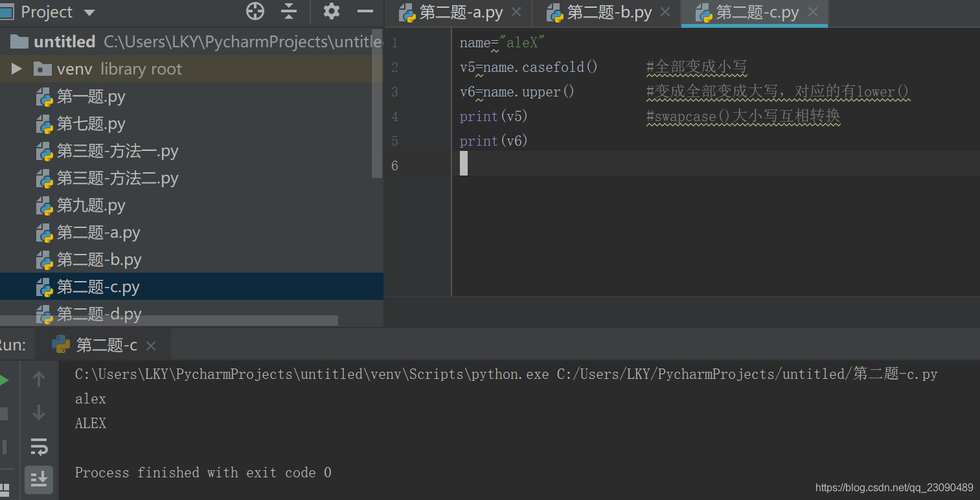Click the v5=name.casefold() code line
This screenshot has height=500, width=980.
pyautogui.click(x=529, y=67)
